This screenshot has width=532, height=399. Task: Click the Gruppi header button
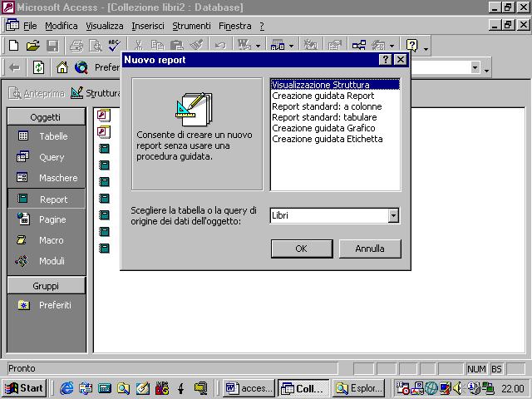point(47,286)
